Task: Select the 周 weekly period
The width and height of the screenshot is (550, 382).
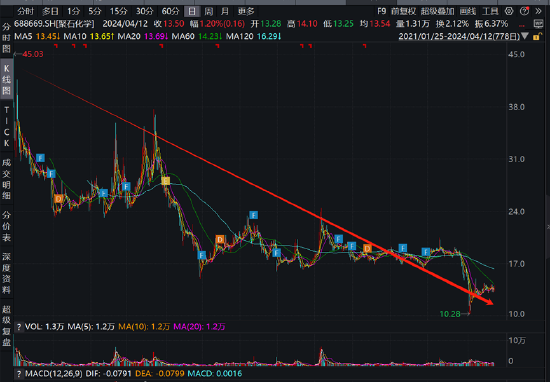Action: click(x=208, y=12)
